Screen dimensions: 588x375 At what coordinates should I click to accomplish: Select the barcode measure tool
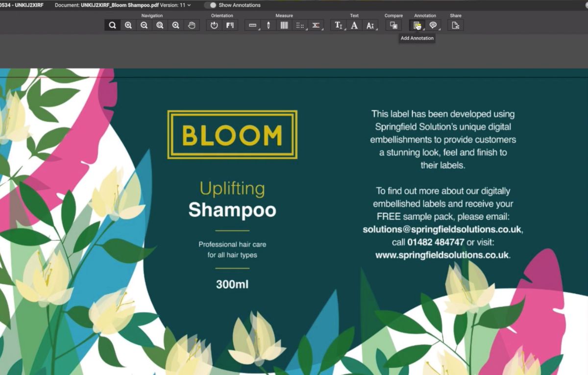point(284,25)
